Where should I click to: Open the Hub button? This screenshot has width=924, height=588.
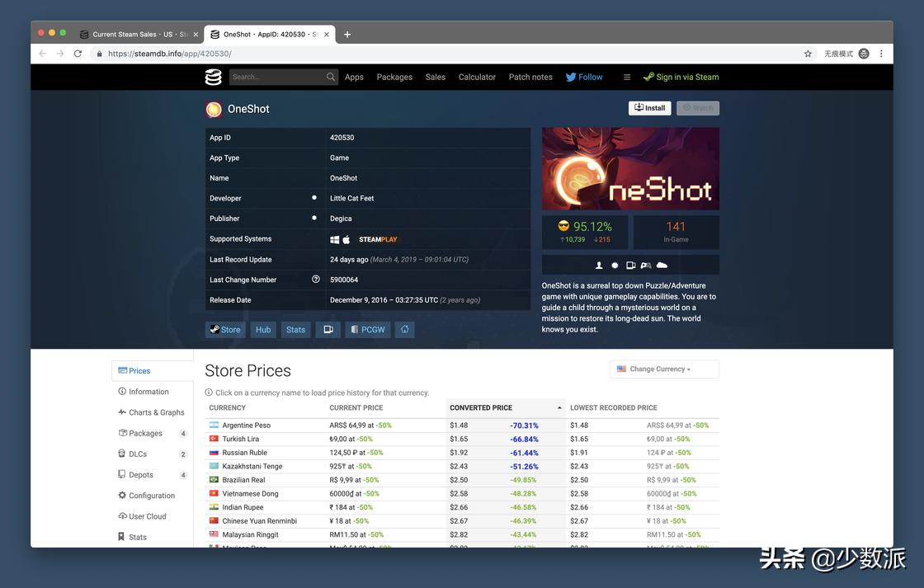[263, 330]
